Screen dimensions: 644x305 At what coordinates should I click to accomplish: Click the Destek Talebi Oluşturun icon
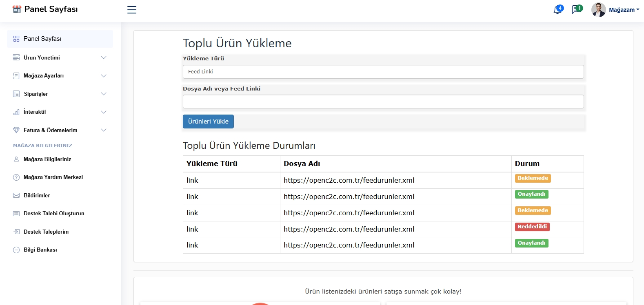click(x=16, y=214)
